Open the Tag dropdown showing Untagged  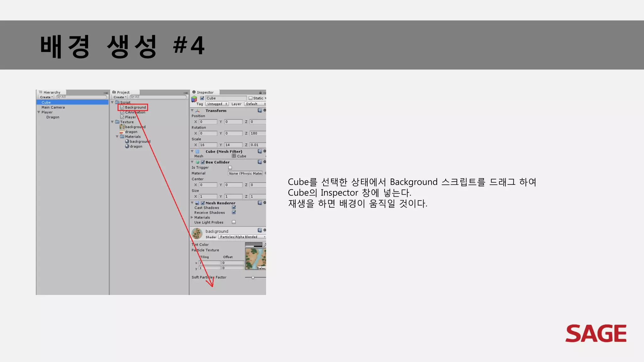pyautogui.click(x=217, y=104)
